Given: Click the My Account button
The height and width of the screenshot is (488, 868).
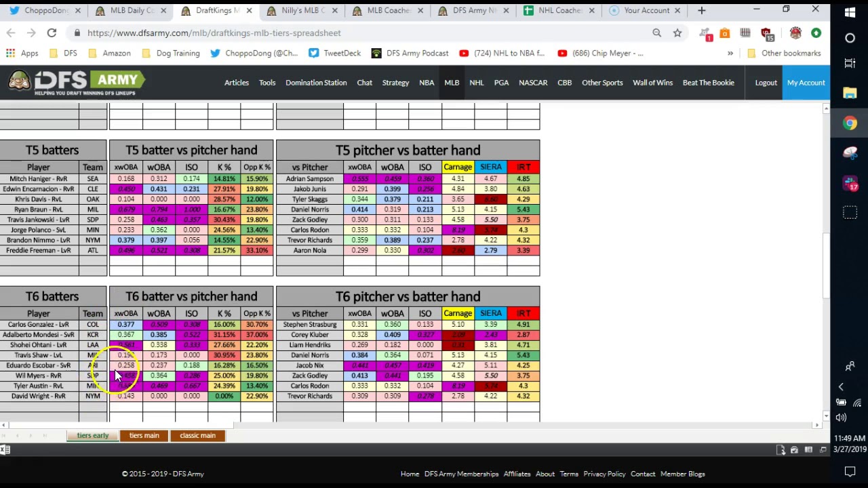Looking at the screenshot, I should 806,83.
